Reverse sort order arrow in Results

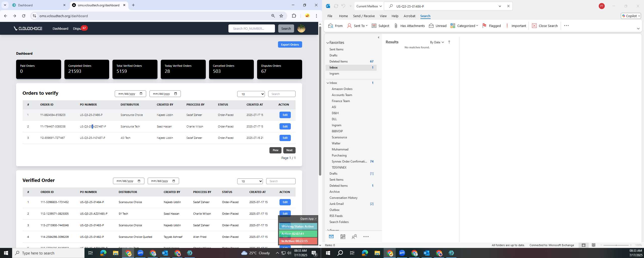(x=449, y=42)
